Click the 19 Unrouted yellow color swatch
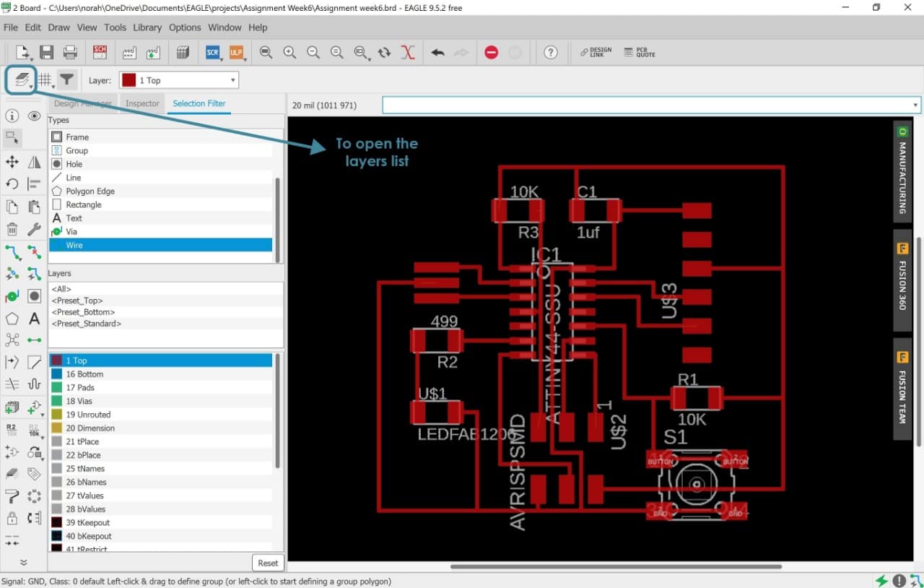 pos(56,415)
